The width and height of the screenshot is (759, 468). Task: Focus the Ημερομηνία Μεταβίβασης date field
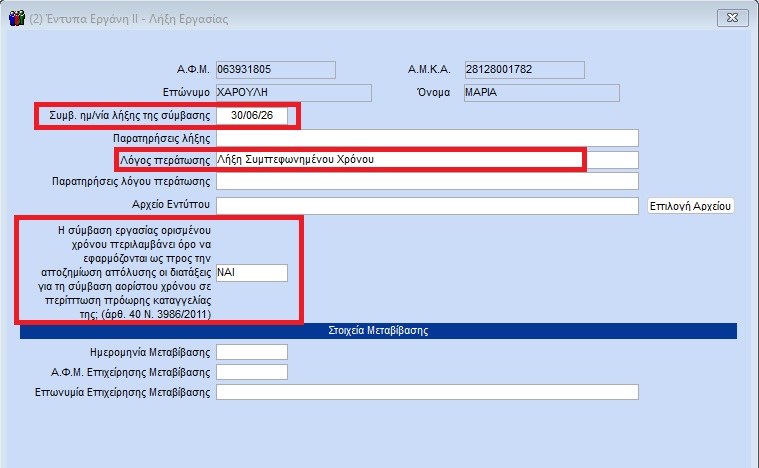[252, 352]
